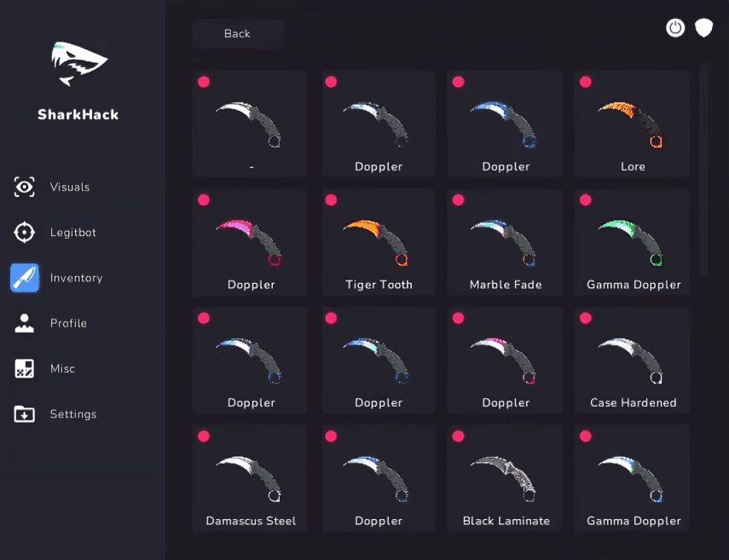The height and width of the screenshot is (560, 729).
Task: Open the Misc checkered icon
Action: coord(25,369)
